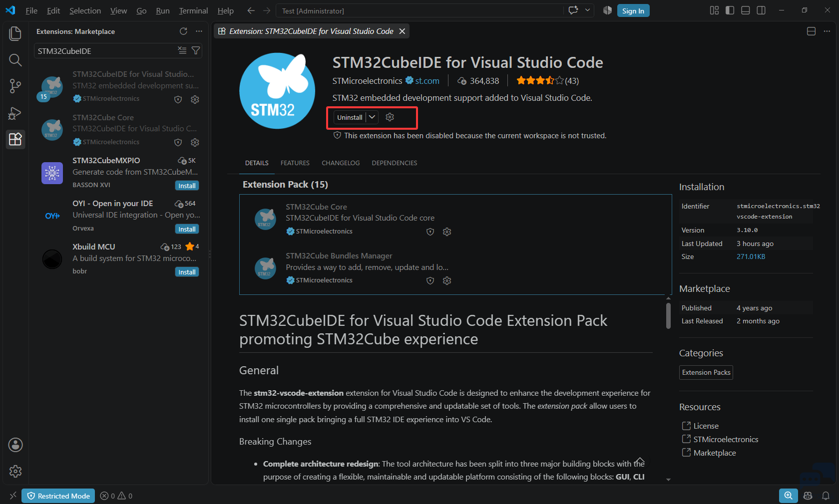Open the Customize Layout icon in the title bar
The width and height of the screenshot is (839, 504).
click(x=714, y=10)
